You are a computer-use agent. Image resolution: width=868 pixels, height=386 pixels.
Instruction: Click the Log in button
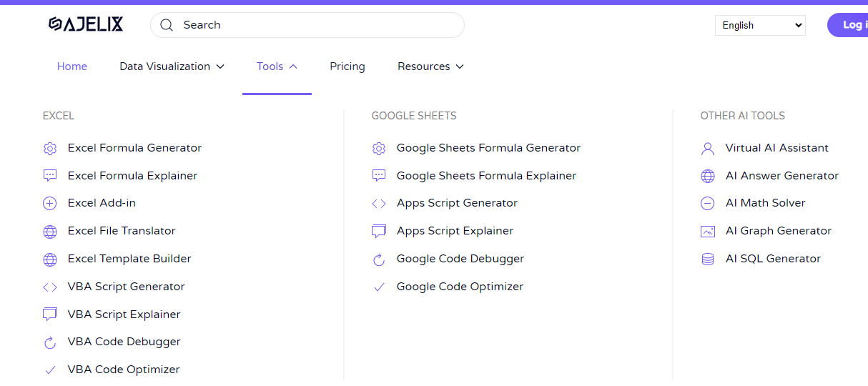coord(848,25)
